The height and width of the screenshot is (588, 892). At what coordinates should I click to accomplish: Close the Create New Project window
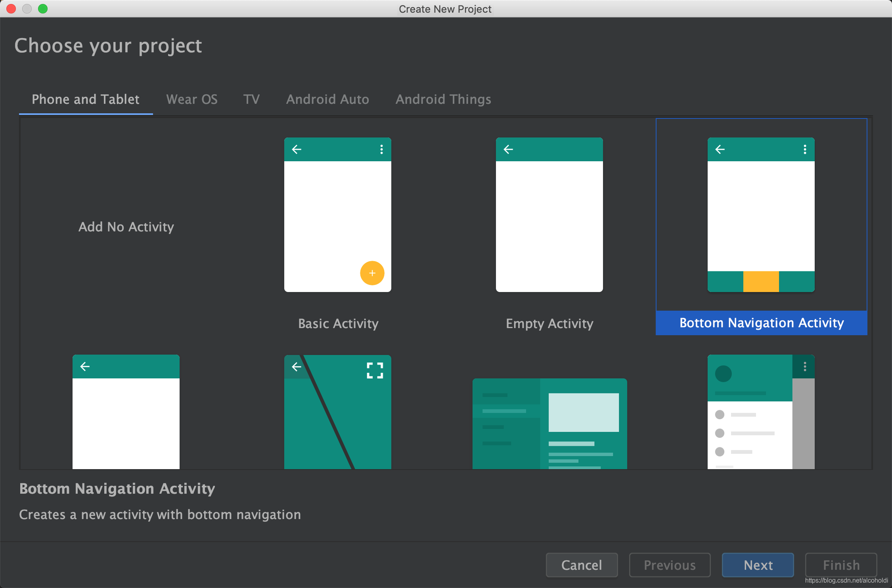click(11, 9)
